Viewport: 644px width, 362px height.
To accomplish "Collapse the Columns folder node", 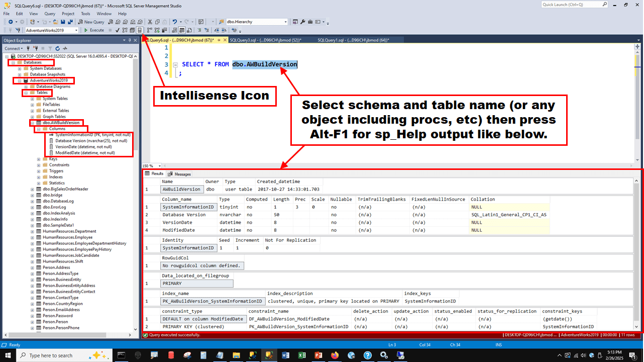I will [39, 129].
